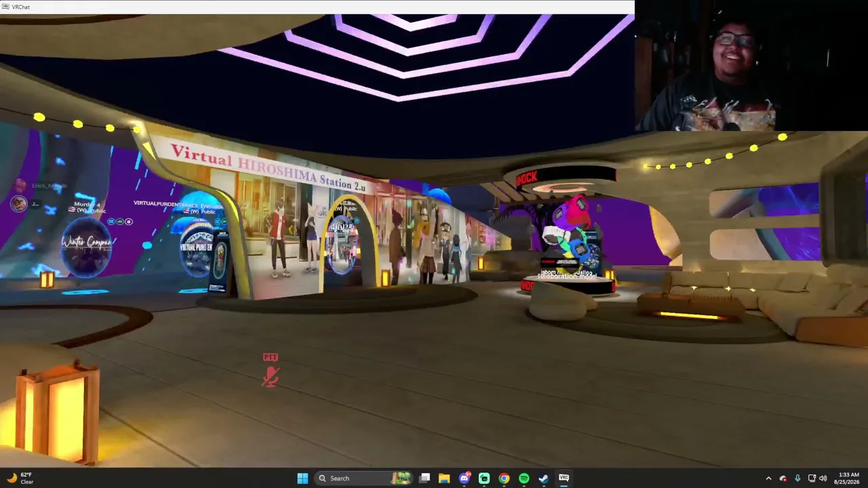Click the VRChat window title text
Screen dimensions: 868x488
point(20,7)
